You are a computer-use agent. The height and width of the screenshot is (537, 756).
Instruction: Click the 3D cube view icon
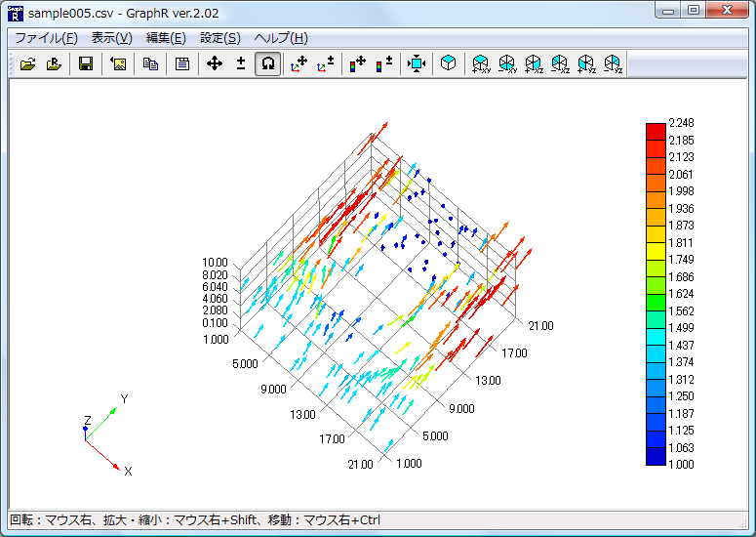click(448, 64)
